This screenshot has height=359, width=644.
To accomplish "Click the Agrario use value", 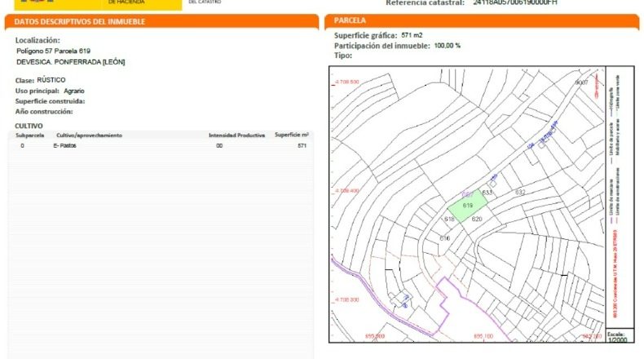I will (74, 91).
